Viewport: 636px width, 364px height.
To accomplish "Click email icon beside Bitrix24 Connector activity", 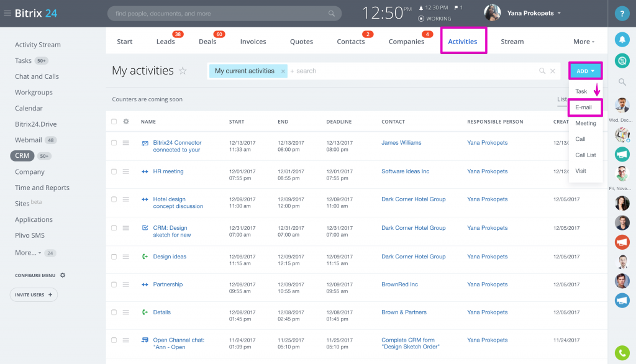I will click(145, 143).
